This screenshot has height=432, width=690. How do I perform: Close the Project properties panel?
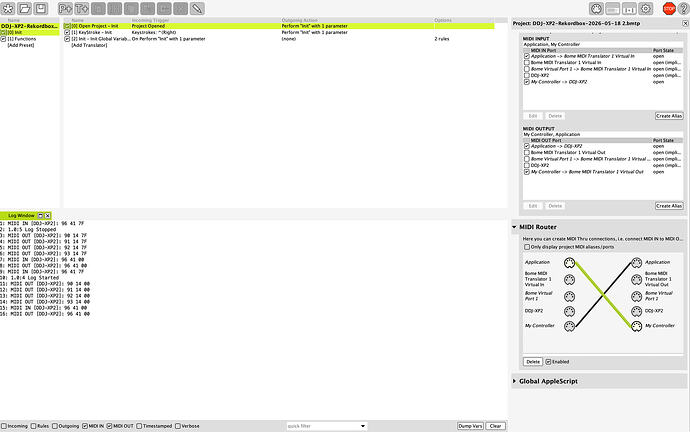(x=685, y=23)
